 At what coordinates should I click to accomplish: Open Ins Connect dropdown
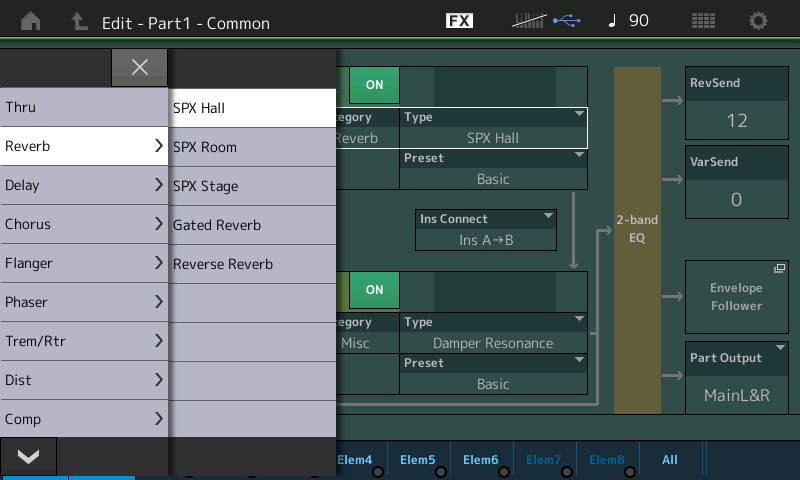(486, 230)
